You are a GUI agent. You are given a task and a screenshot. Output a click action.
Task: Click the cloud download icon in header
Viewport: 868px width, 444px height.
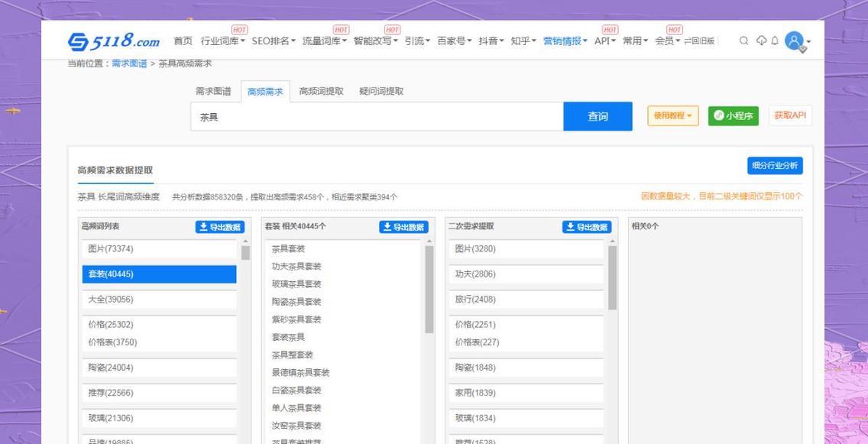pos(762,41)
